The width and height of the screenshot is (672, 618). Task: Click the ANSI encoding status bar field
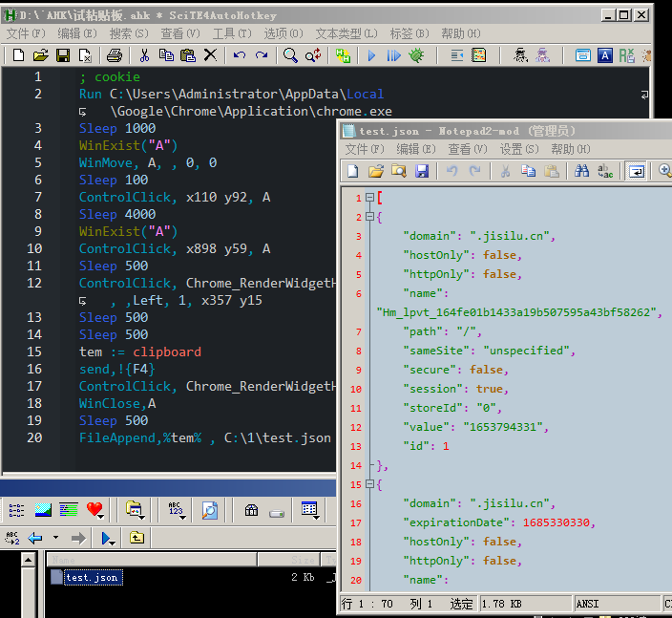click(588, 604)
